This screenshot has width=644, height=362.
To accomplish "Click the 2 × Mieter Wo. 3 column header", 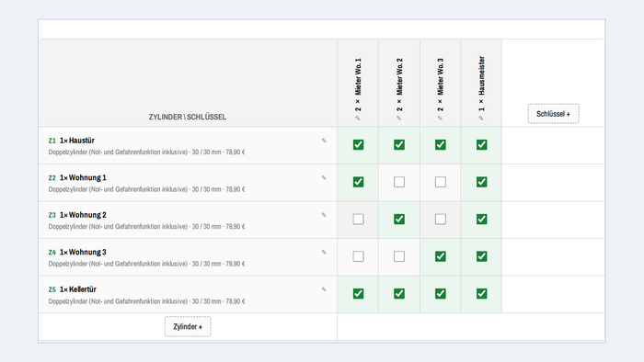I will (x=441, y=85).
